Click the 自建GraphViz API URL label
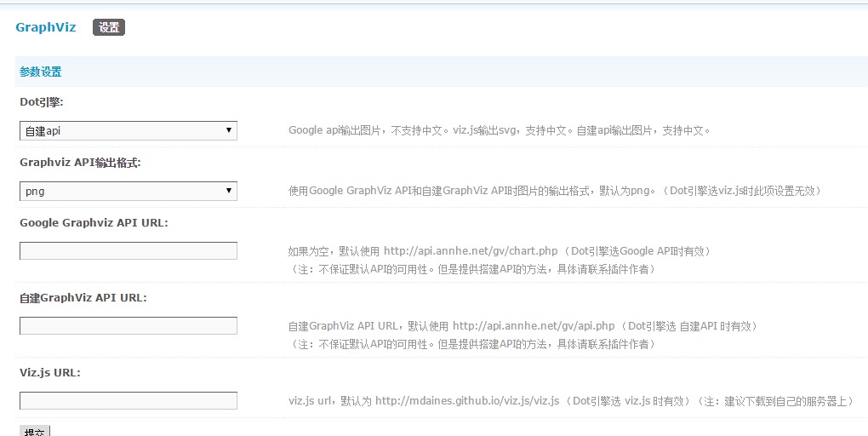868x436 pixels. click(83, 298)
